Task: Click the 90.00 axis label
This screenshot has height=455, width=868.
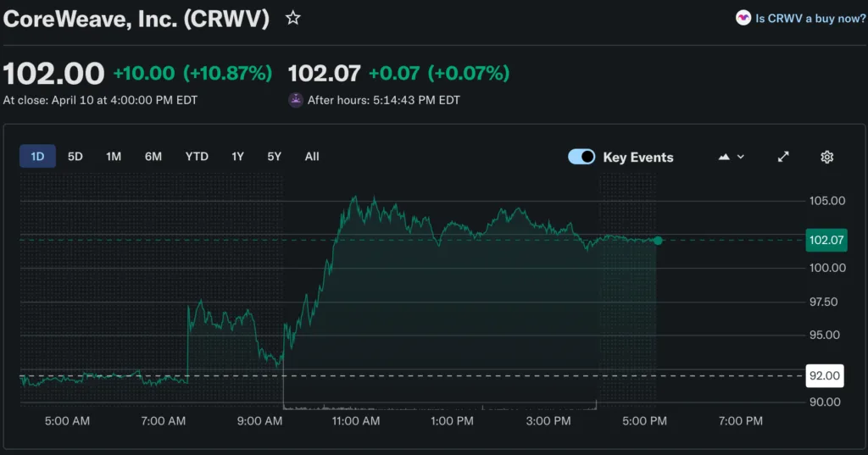Action: (825, 402)
